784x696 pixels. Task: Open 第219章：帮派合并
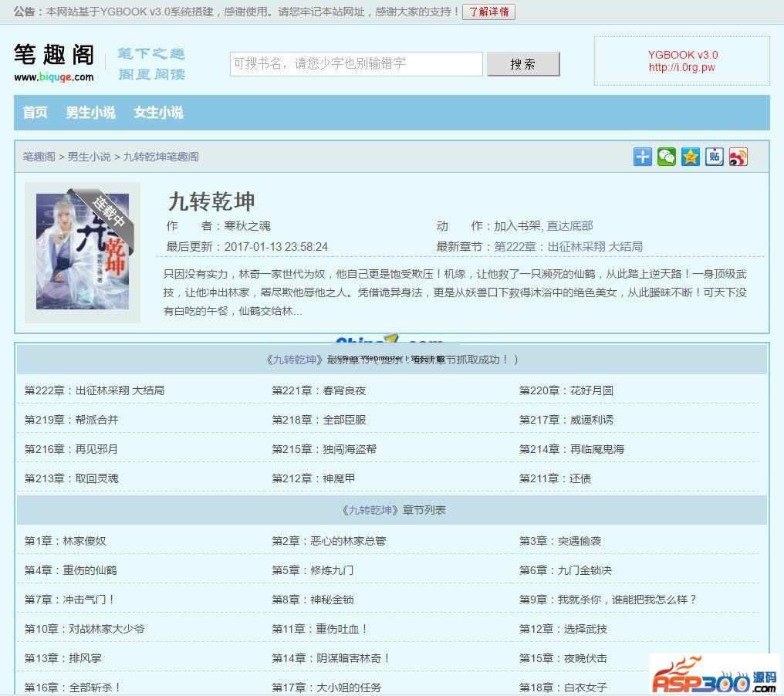(72, 420)
